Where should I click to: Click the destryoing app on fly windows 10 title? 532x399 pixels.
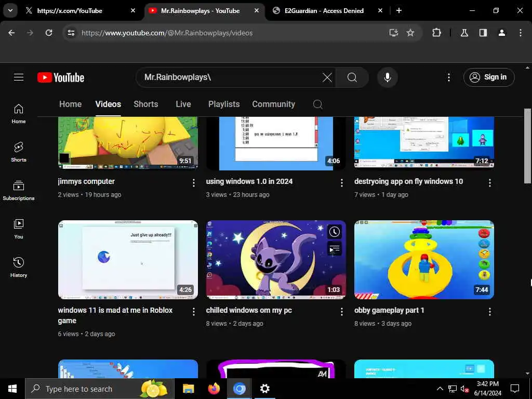pos(408,181)
